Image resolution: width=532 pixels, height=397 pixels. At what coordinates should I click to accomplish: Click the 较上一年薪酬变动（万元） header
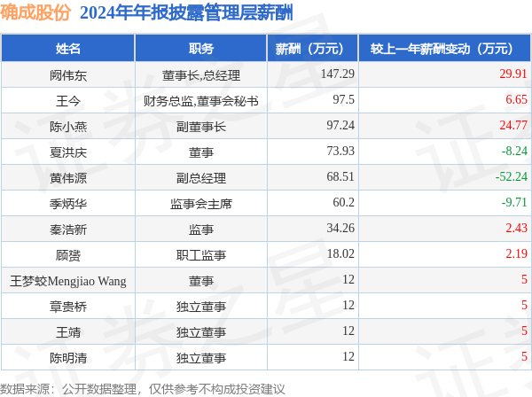(444, 49)
